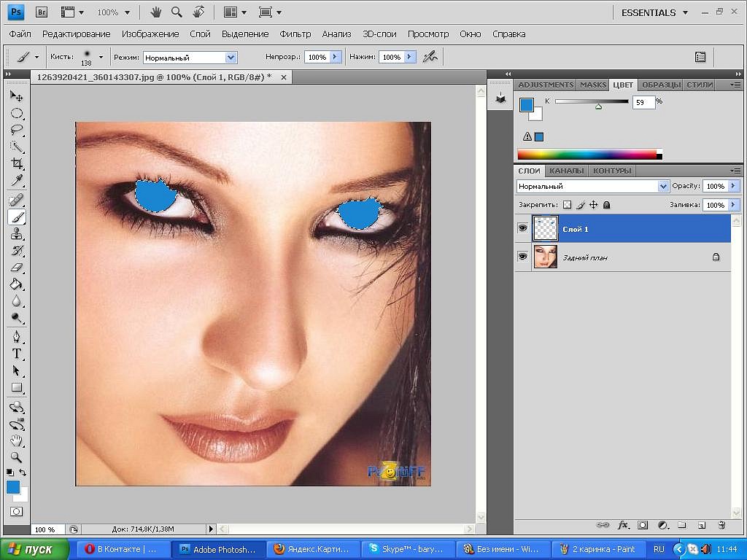Toggle lock transparent pixels option
Screen dimensions: 747x560
click(567, 205)
